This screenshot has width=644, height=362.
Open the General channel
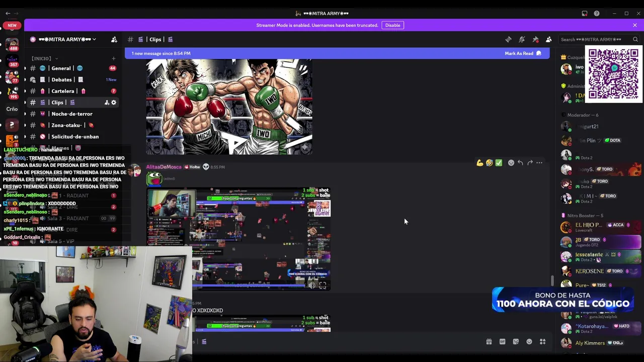click(73, 68)
